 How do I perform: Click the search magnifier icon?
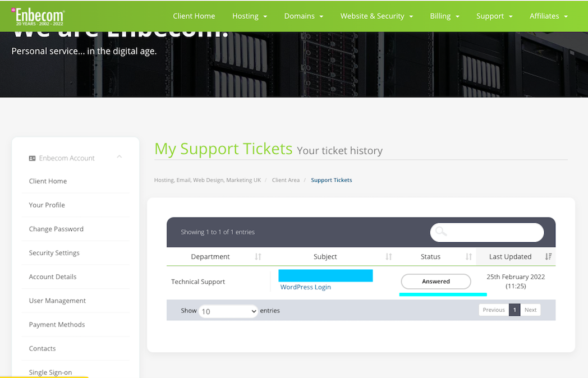(x=441, y=232)
